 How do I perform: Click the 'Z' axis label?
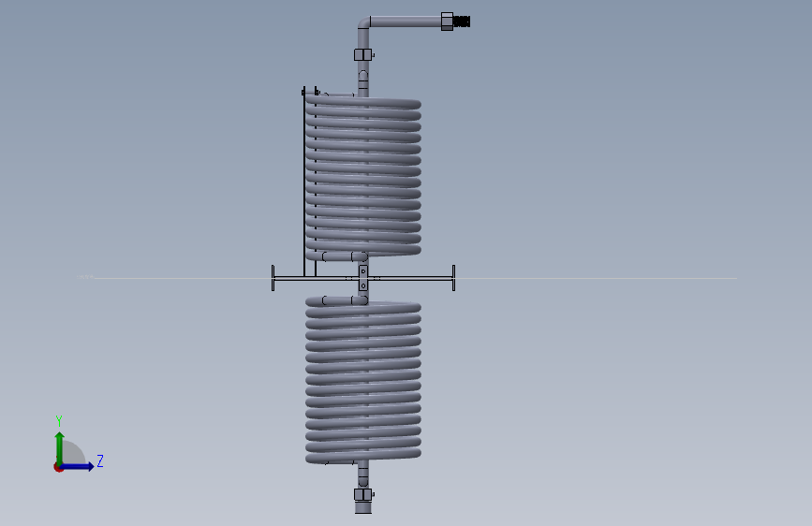point(100,460)
